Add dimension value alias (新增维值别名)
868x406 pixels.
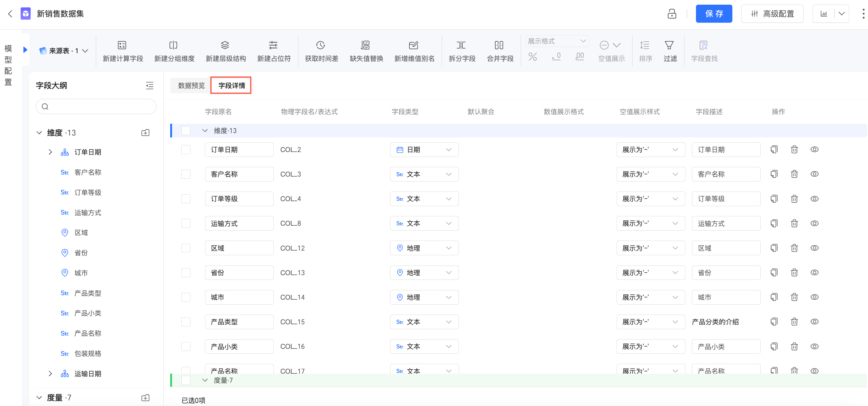click(x=414, y=51)
